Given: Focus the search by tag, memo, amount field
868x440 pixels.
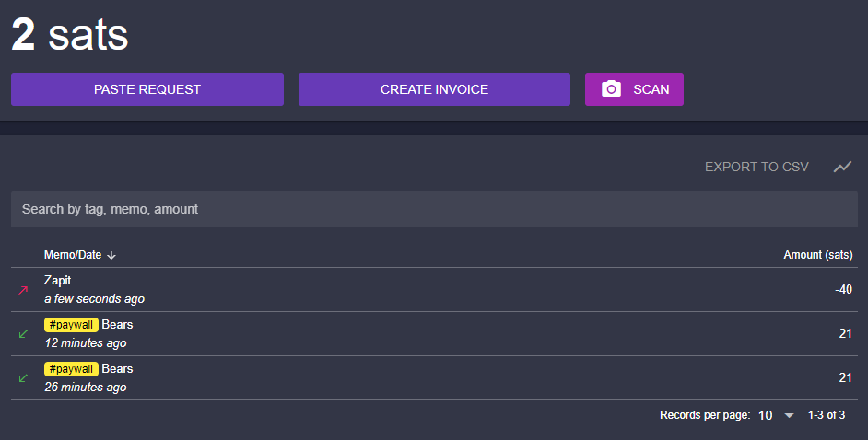Looking at the screenshot, I should [x=433, y=209].
